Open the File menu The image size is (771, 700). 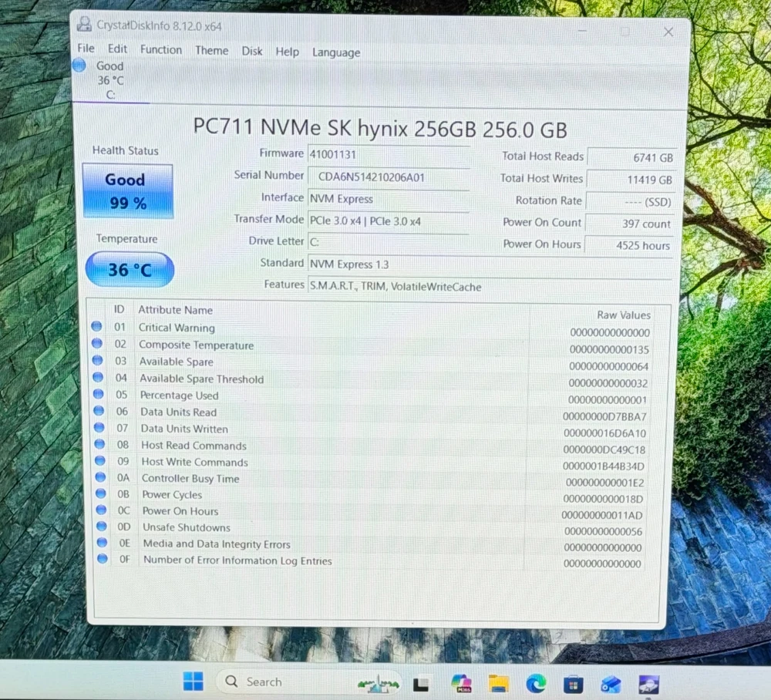(x=86, y=49)
